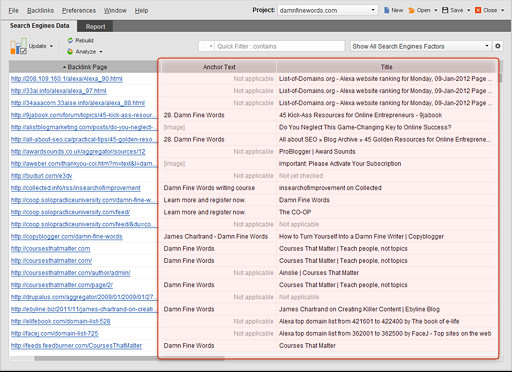Open feeds.feedburner.com/CoursesThatMatter link

[76, 346]
